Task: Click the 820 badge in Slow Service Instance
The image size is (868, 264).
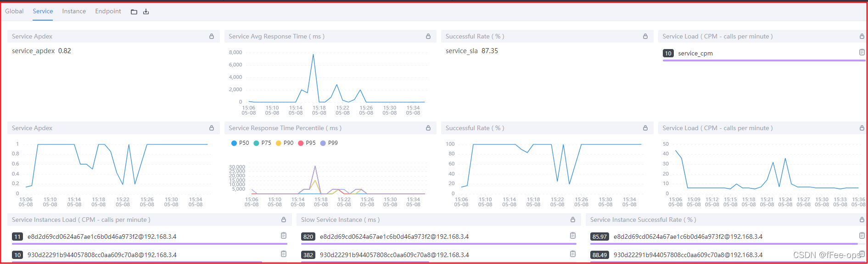Action: point(308,236)
